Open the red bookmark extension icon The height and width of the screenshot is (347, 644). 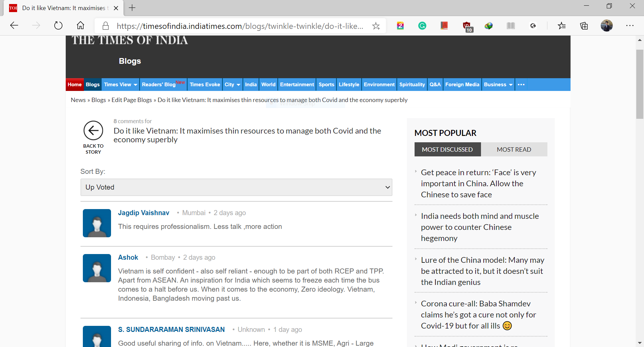pyautogui.click(x=444, y=26)
